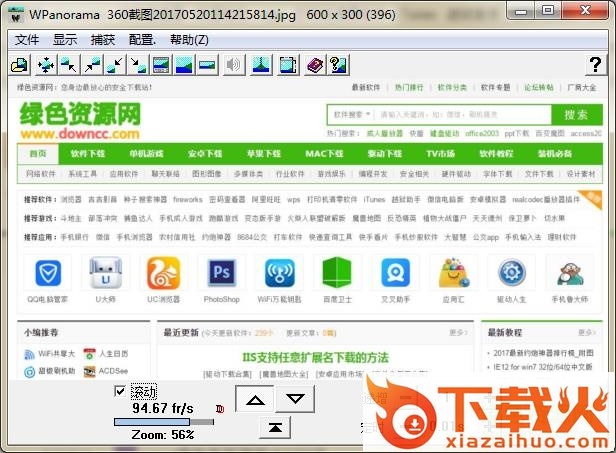This screenshot has height=453, width=616.
Task: Click the 软件搜索 dropdown in displayed webpage
Action: pyautogui.click(x=352, y=115)
